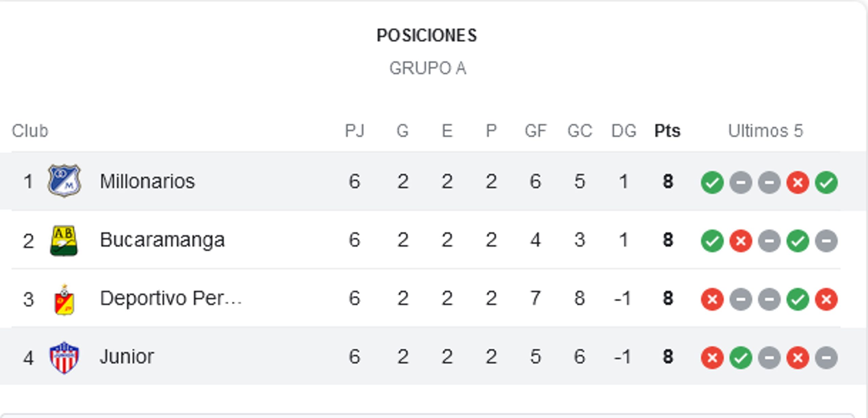This screenshot has width=868, height=418.
Task: Click the Millonarios club crest icon
Action: point(64,181)
